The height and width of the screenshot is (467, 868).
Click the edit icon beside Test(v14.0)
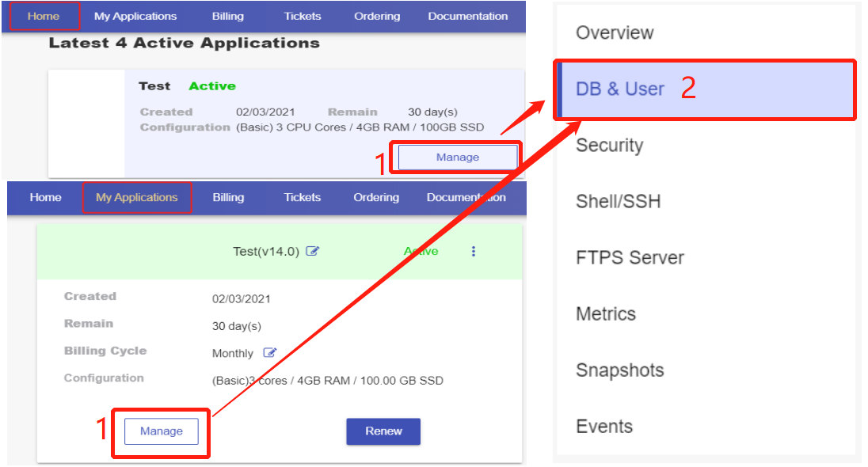click(x=313, y=252)
